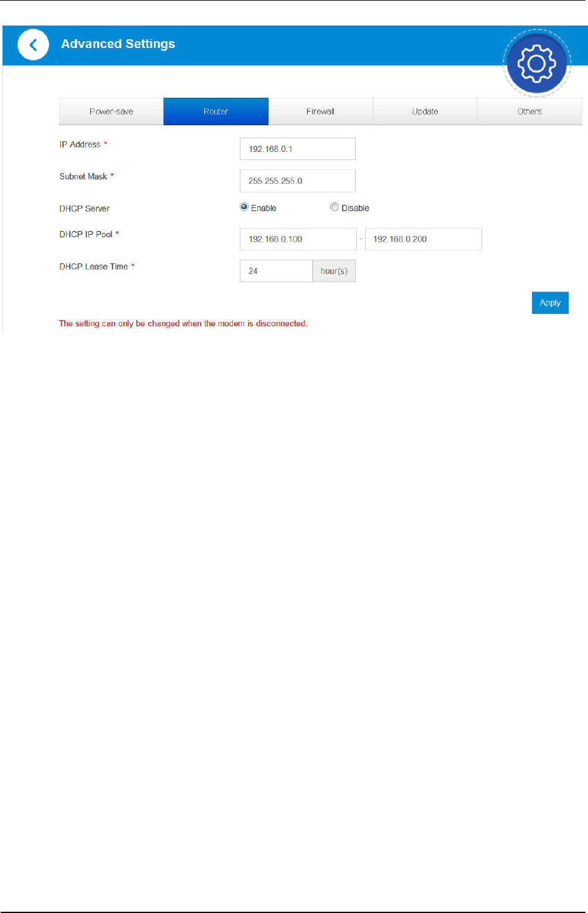
Task: Click the DHCP Server label
Action: point(85,209)
